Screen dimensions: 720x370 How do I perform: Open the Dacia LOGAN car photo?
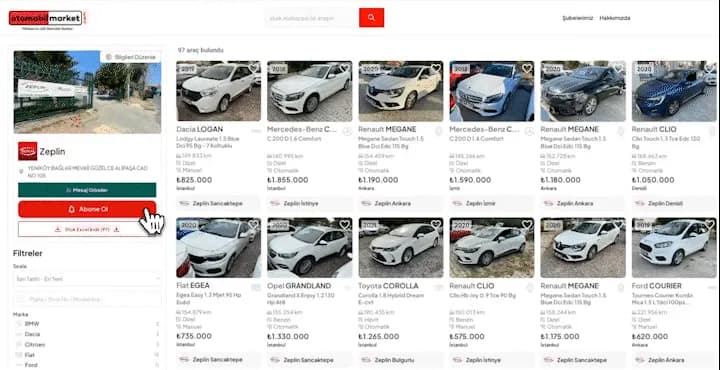218,90
